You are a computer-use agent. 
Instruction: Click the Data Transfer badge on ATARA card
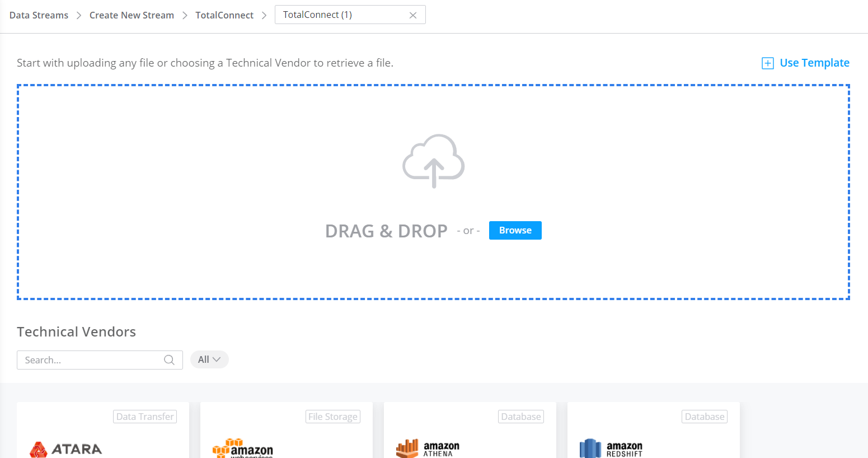click(144, 416)
